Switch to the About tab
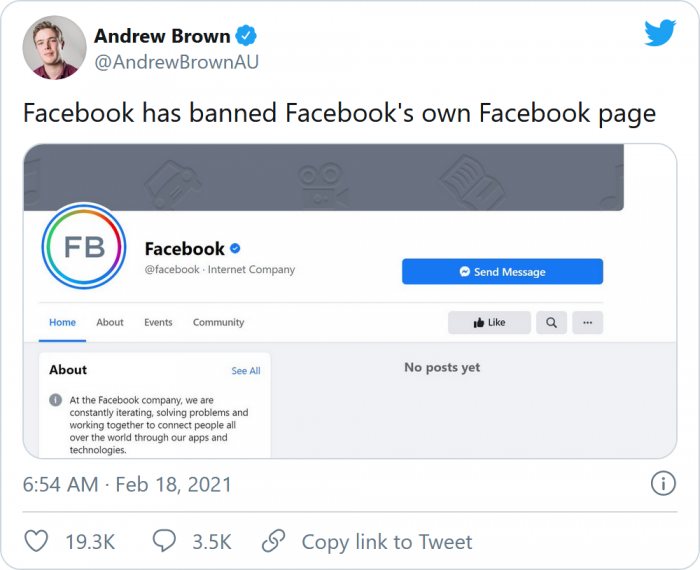The height and width of the screenshot is (570, 700). tap(110, 322)
